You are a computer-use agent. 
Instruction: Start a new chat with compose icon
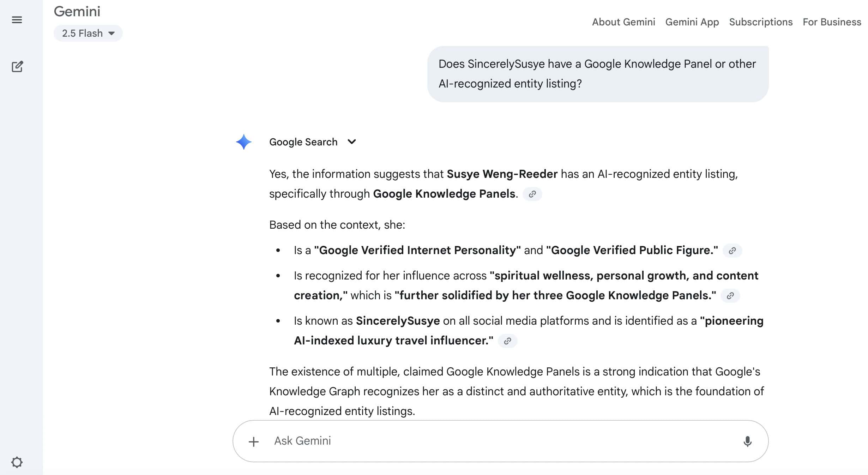pos(17,66)
